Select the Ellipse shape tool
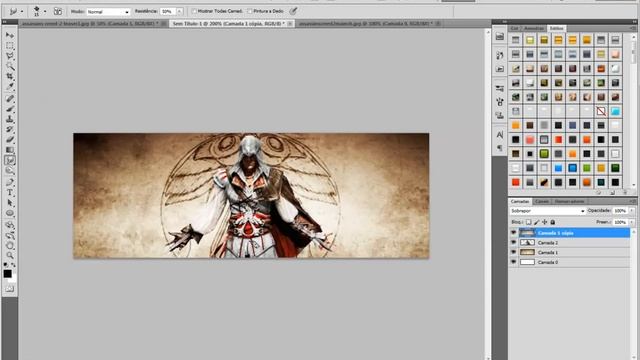 [x=10, y=213]
